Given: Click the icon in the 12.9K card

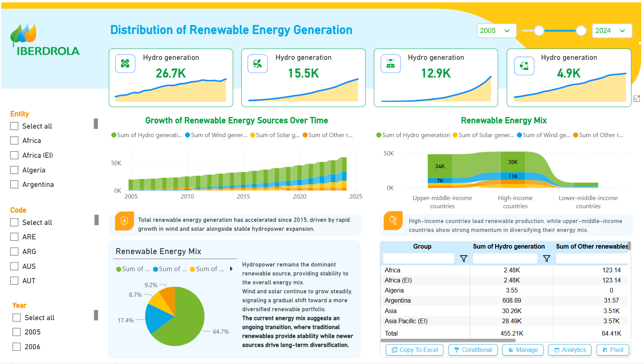Looking at the screenshot, I should [x=391, y=64].
